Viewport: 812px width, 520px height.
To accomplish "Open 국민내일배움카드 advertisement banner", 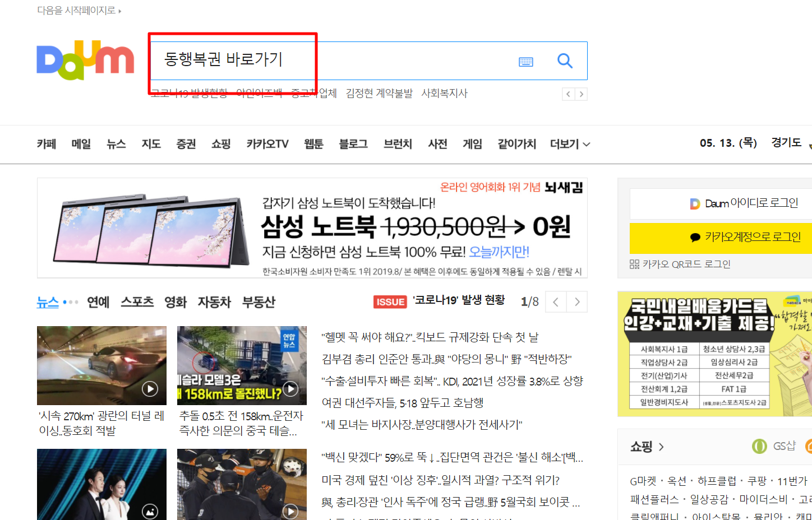I will [x=715, y=354].
